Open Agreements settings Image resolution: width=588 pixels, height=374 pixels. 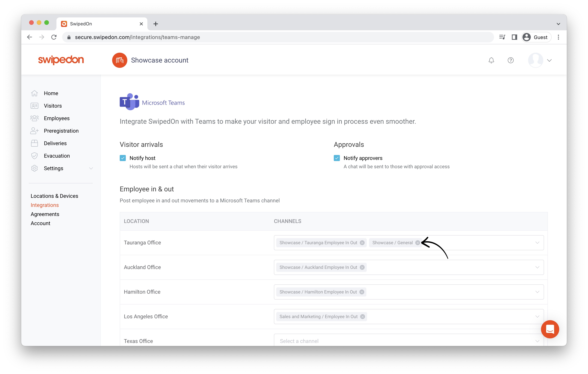[x=45, y=214]
